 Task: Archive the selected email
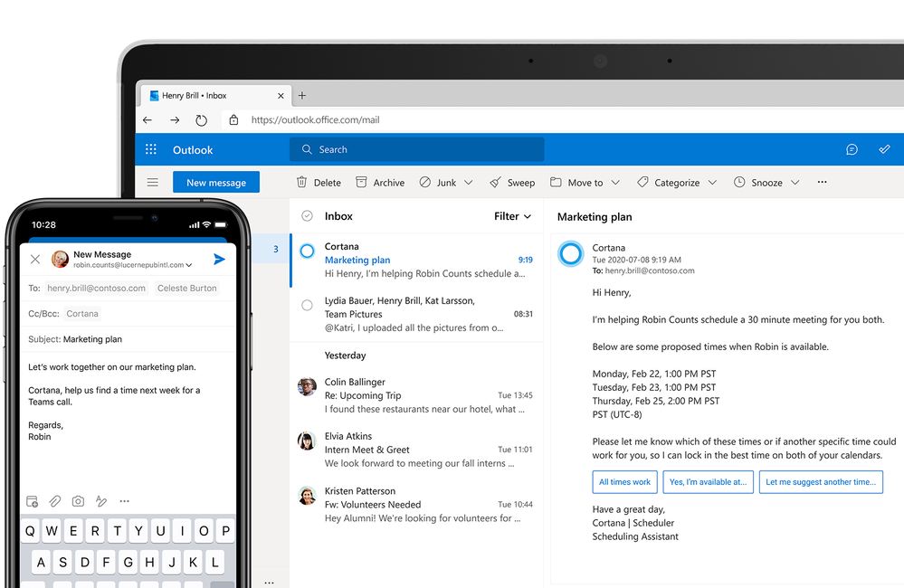coord(380,182)
